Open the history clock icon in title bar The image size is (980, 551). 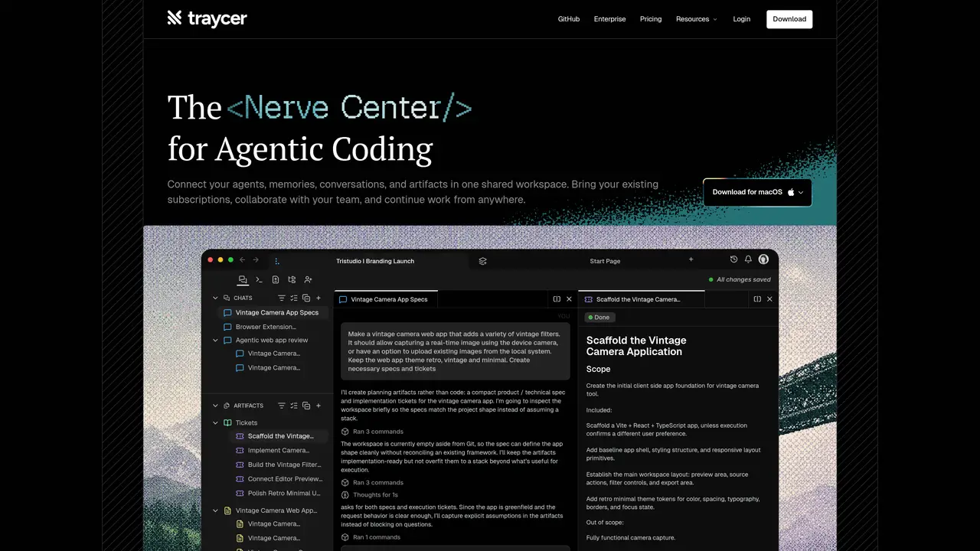point(733,260)
